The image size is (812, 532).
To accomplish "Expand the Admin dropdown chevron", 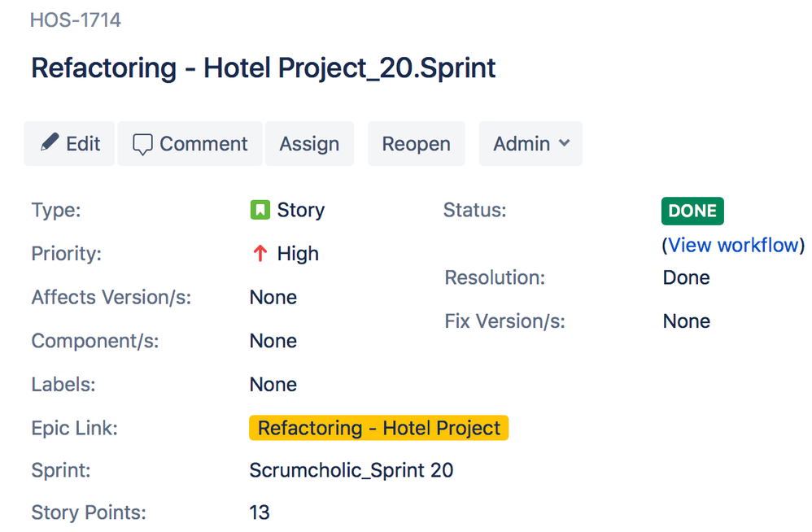I will tap(565, 143).
